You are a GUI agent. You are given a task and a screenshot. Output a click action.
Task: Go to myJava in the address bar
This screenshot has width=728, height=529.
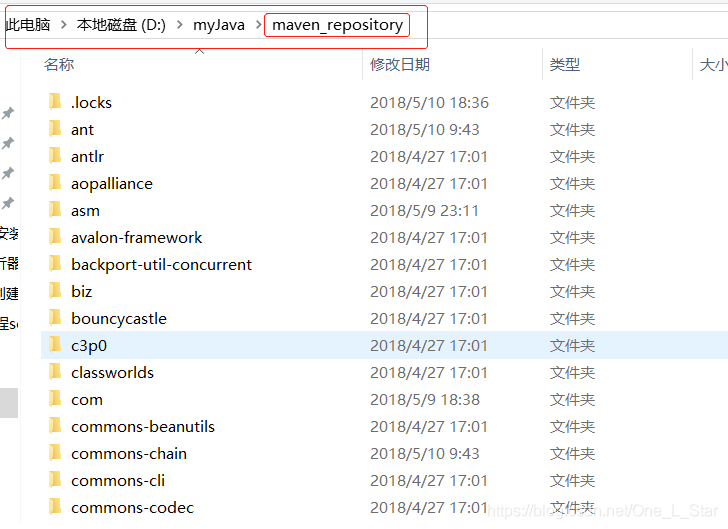pos(219,25)
